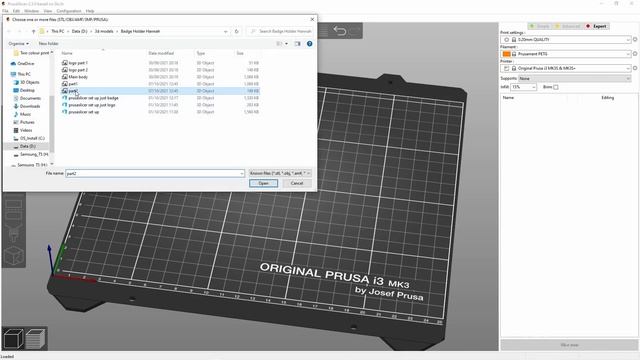This screenshot has width=640, height=360.
Task: Open the Window menu
Action: (31, 11)
